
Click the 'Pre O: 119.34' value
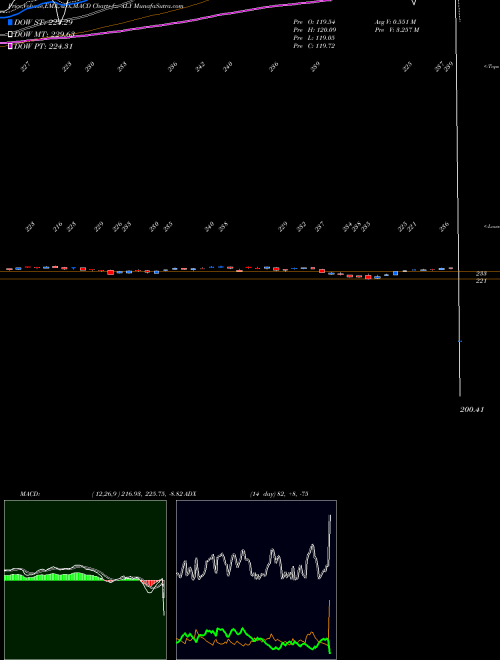point(314,21)
